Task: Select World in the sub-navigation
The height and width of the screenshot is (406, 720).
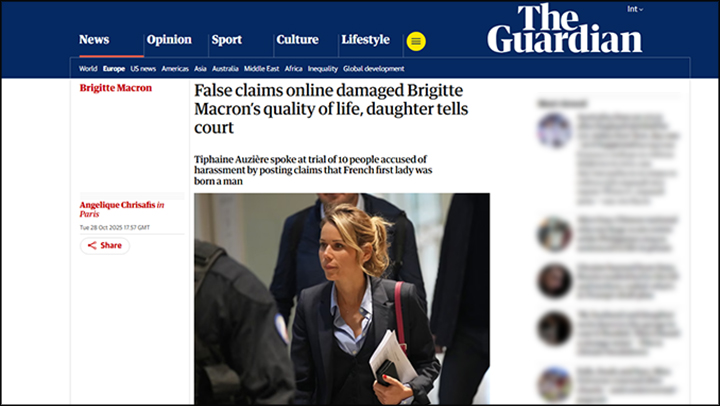Action: (x=88, y=69)
